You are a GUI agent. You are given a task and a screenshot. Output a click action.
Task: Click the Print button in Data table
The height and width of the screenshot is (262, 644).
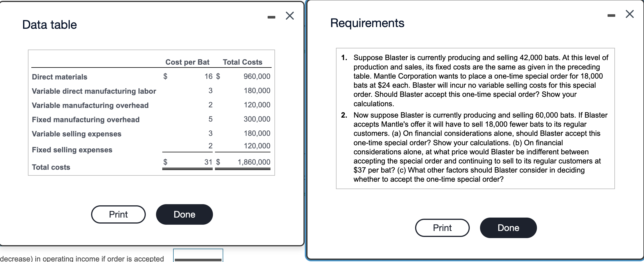[x=118, y=214]
